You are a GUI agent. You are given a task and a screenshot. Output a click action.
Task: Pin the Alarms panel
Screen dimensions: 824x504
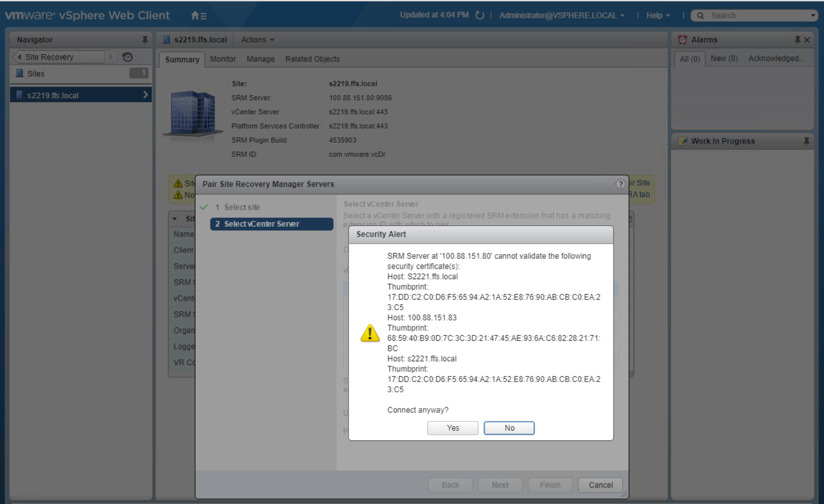(796, 39)
